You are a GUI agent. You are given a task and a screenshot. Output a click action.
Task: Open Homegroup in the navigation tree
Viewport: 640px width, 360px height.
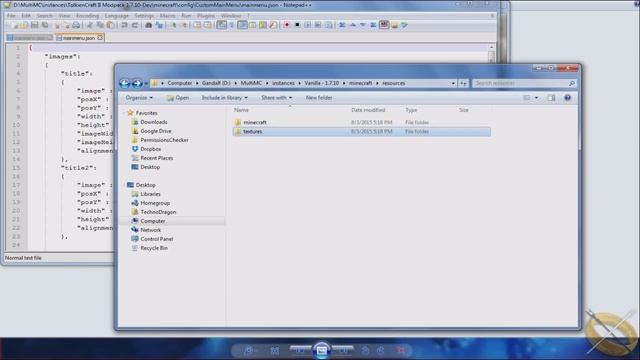[155, 203]
